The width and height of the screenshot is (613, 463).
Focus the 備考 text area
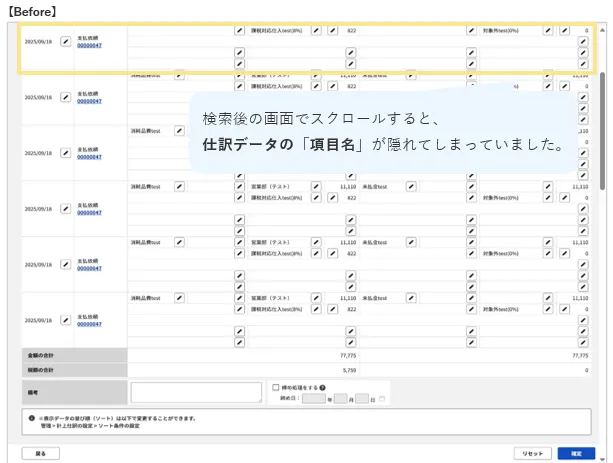pos(196,392)
